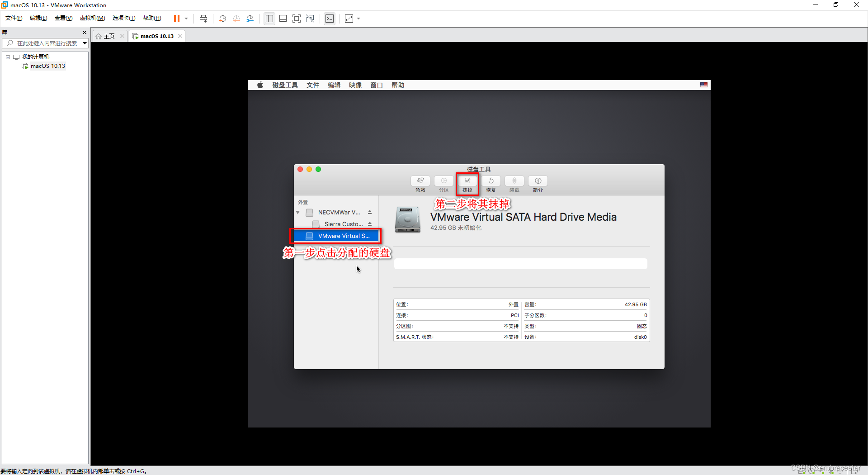
Task: Open the power options dropdown next to pause
Action: pyautogui.click(x=186, y=19)
